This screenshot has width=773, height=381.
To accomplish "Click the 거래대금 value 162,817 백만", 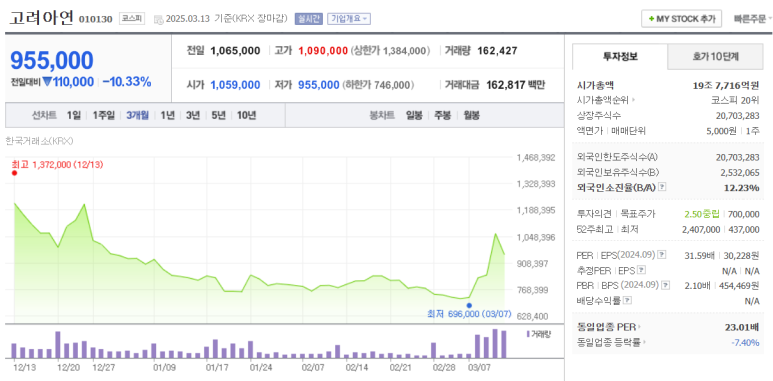I will tap(516, 85).
